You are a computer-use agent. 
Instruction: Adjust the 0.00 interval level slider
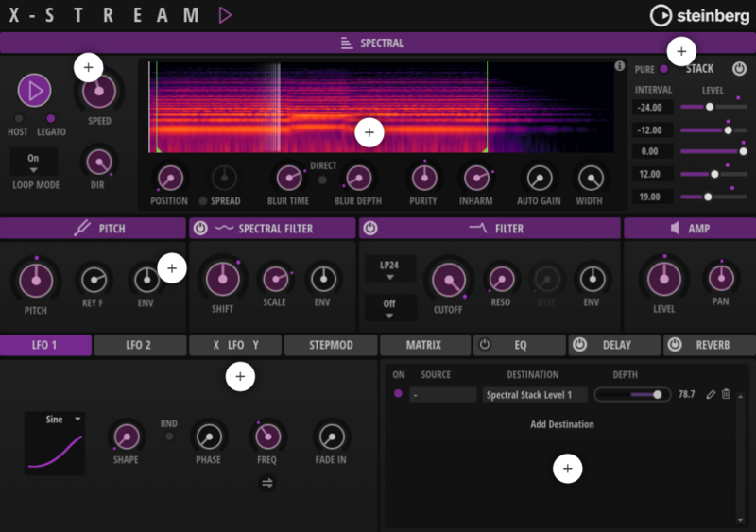pyautogui.click(x=713, y=151)
